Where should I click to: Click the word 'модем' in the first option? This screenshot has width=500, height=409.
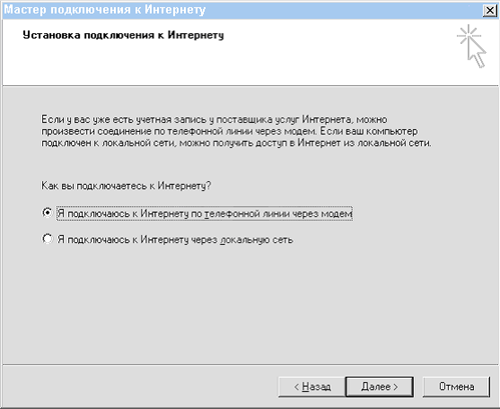point(336,214)
